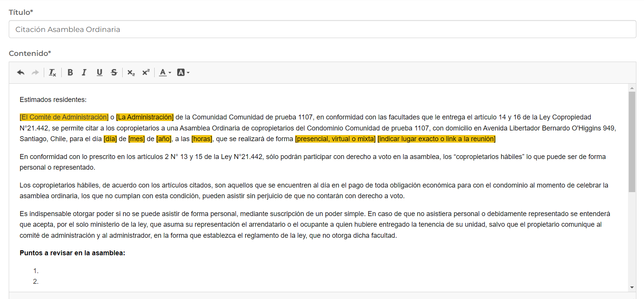Click the scrollbar down arrow

(632, 287)
